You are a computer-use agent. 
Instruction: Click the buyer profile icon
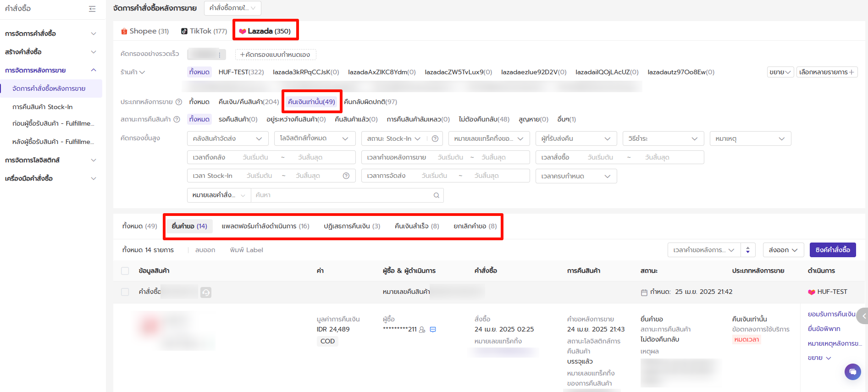pyautogui.click(x=422, y=329)
